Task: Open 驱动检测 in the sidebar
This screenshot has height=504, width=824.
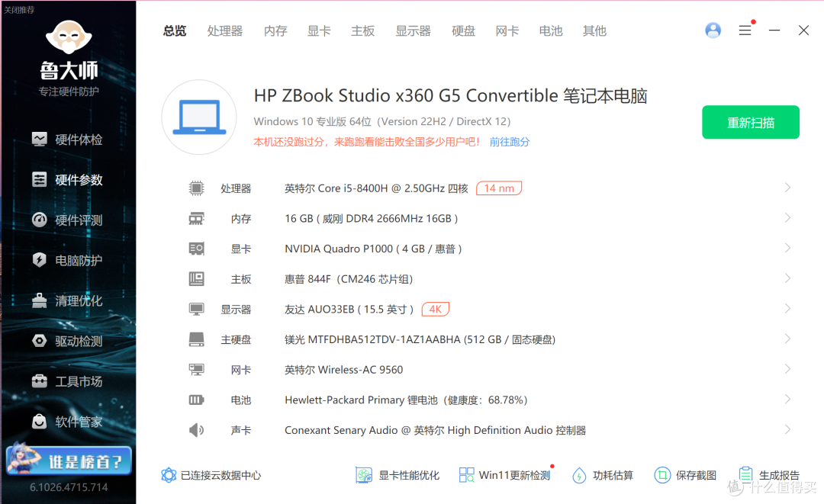Action: click(67, 342)
